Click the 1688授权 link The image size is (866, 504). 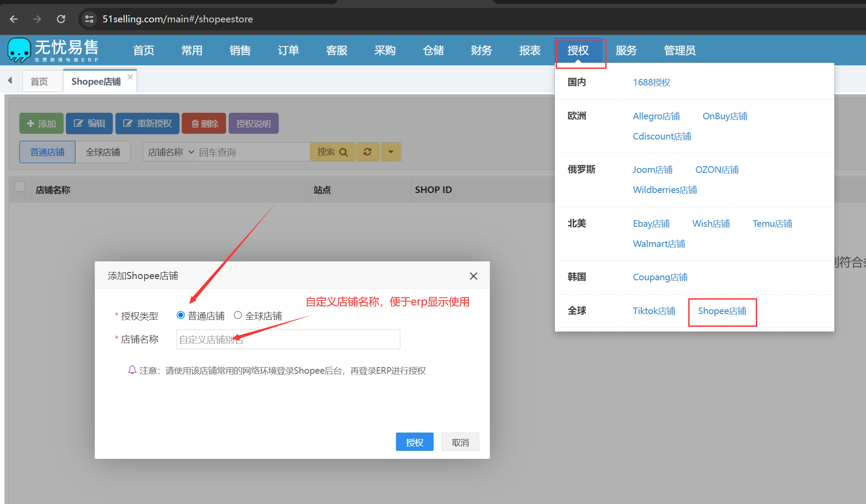651,82
